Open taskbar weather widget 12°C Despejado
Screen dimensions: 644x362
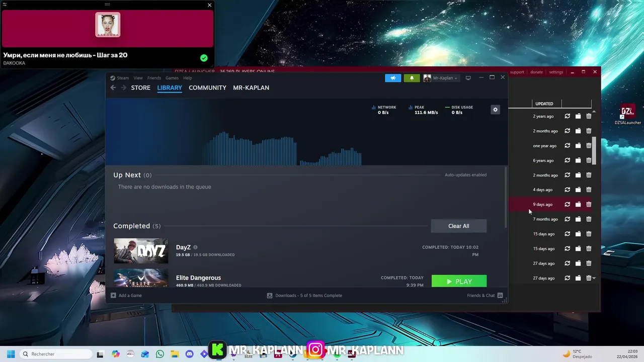[x=577, y=354]
